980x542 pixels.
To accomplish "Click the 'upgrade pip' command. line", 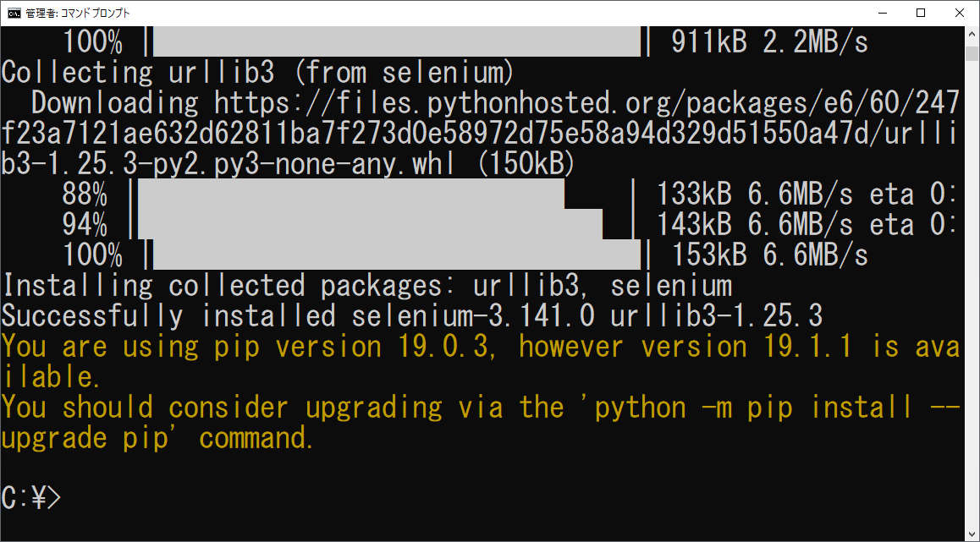I will [x=157, y=438].
